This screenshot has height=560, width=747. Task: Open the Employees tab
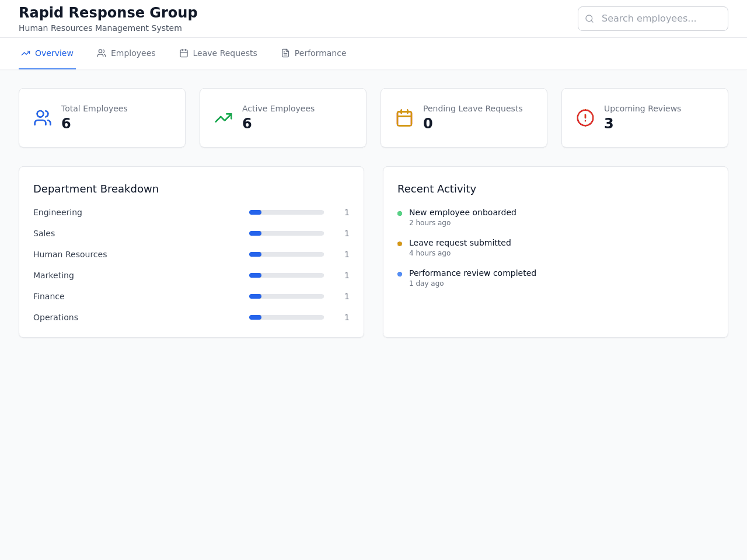pyautogui.click(x=126, y=53)
